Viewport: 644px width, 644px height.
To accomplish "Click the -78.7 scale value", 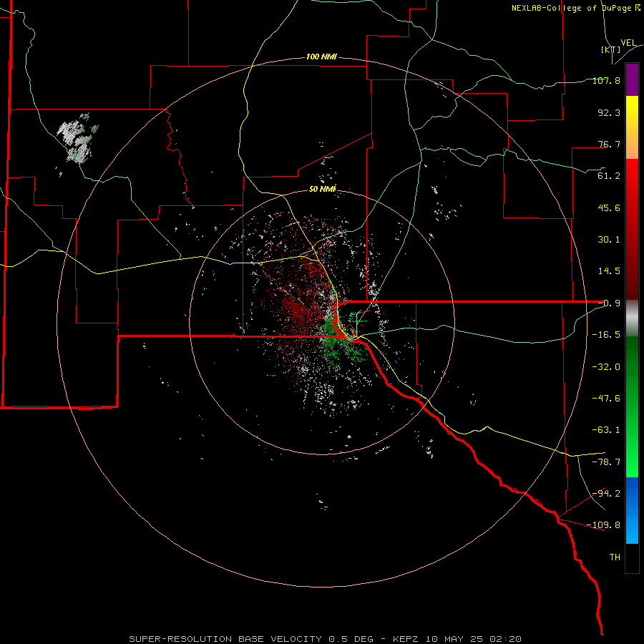I will (x=606, y=462).
